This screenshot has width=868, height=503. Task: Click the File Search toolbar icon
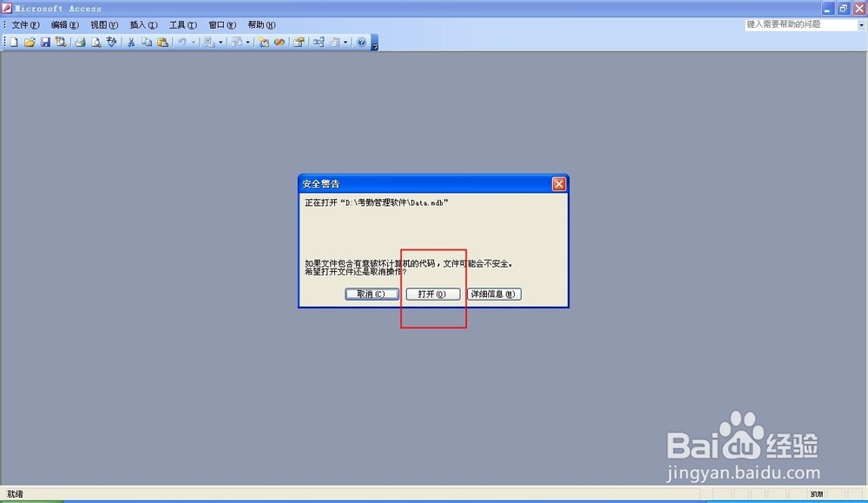click(61, 42)
